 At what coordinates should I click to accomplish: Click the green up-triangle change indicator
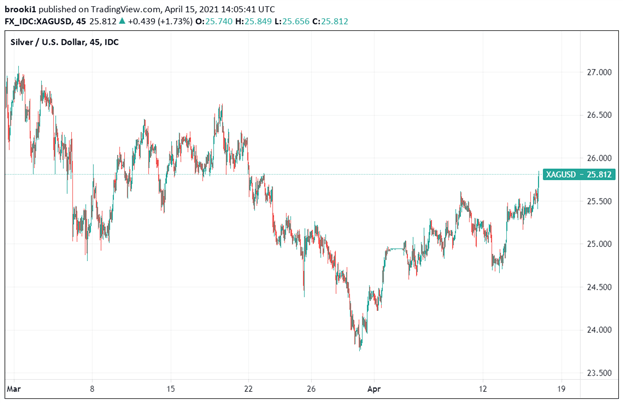(x=122, y=21)
